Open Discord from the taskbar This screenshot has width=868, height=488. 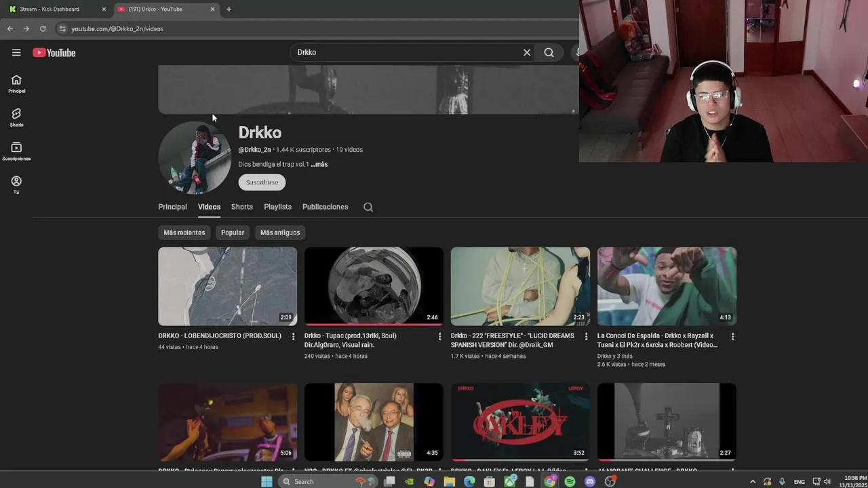[x=590, y=481]
